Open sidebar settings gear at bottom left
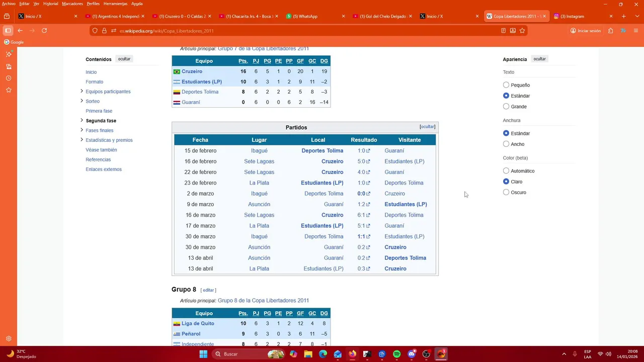644x362 pixels. click(9, 339)
